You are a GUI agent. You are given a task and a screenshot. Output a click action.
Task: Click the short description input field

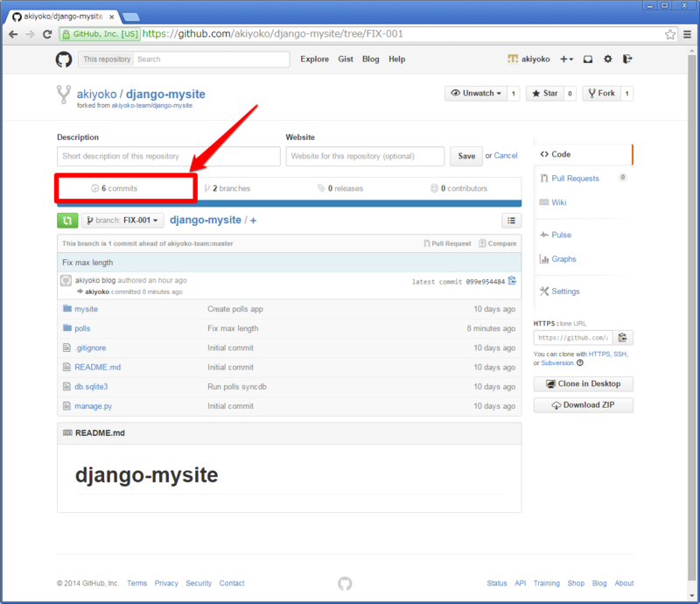(x=168, y=156)
